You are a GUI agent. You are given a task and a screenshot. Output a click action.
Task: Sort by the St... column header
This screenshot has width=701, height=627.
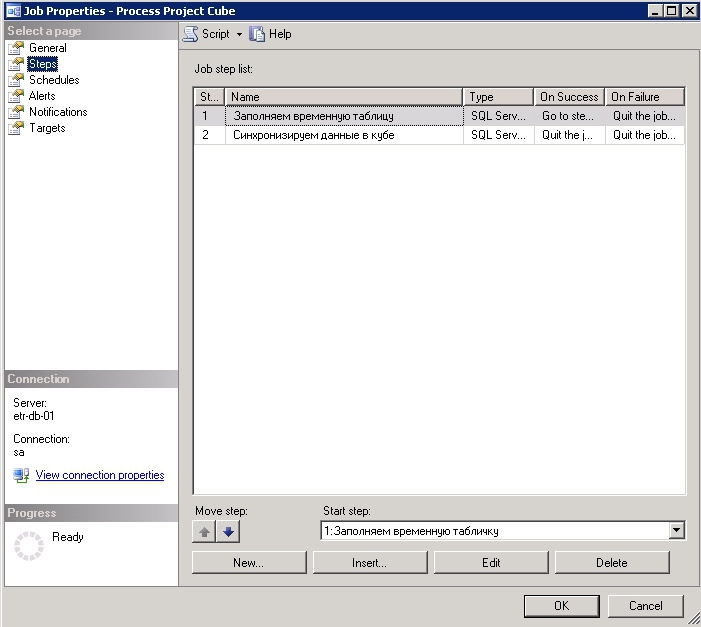pyautogui.click(x=209, y=97)
